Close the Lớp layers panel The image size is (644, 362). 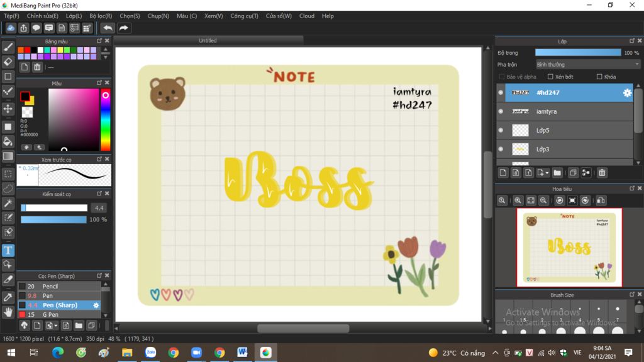(x=640, y=41)
